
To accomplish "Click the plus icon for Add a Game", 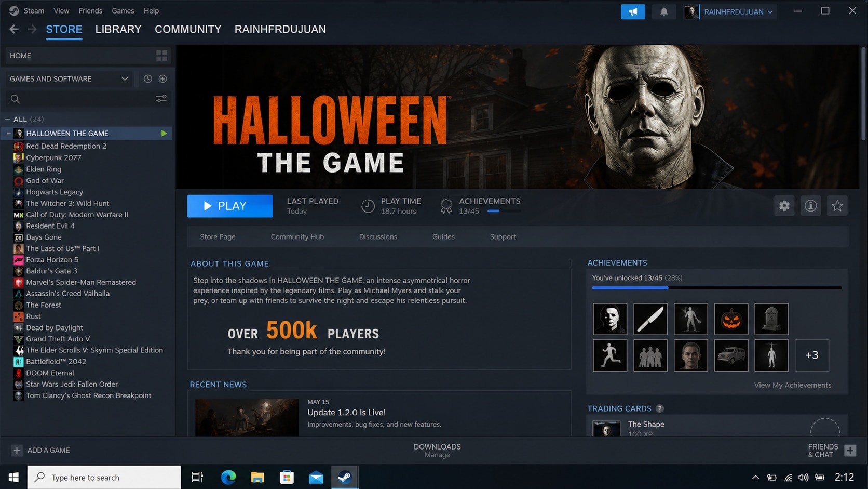I will click(x=17, y=450).
